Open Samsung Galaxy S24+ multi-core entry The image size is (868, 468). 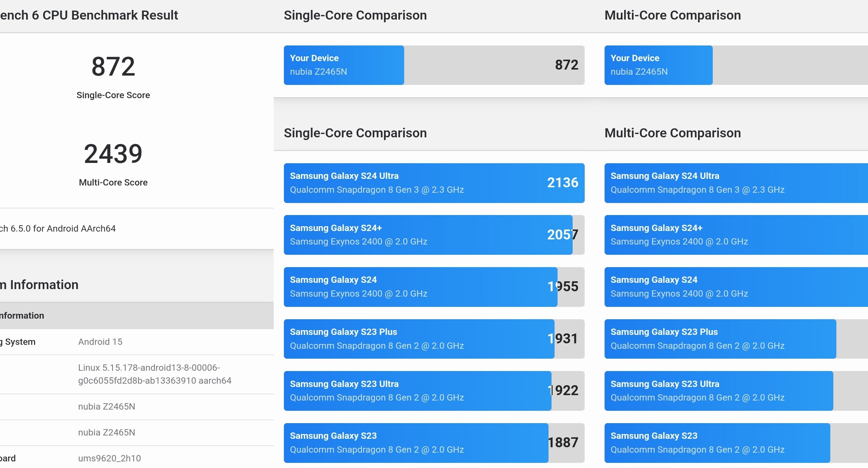pyautogui.click(x=734, y=235)
